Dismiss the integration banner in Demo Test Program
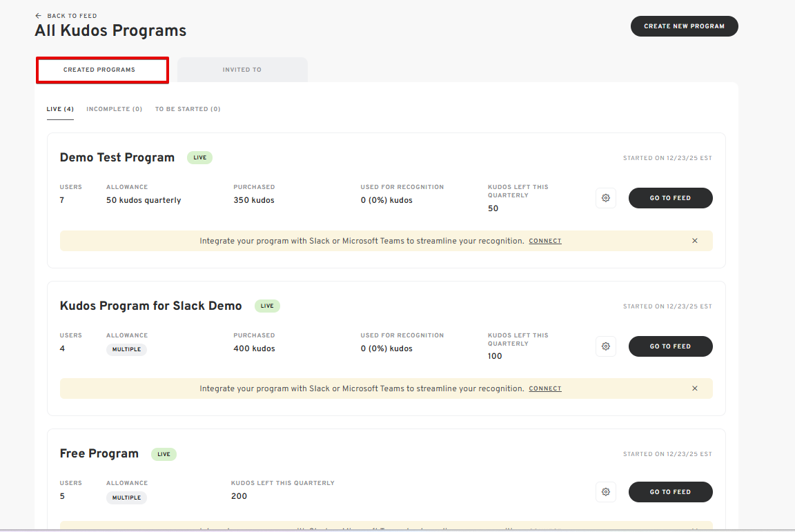The height and width of the screenshot is (532, 795). (694, 241)
